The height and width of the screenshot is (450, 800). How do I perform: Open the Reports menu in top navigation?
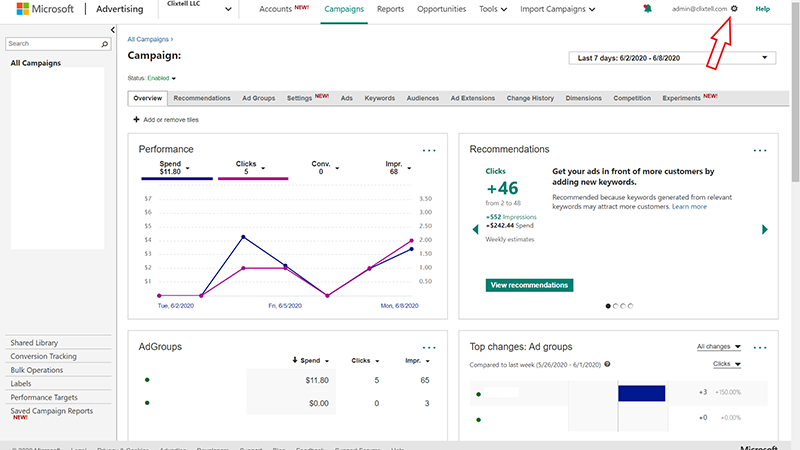pyautogui.click(x=390, y=9)
